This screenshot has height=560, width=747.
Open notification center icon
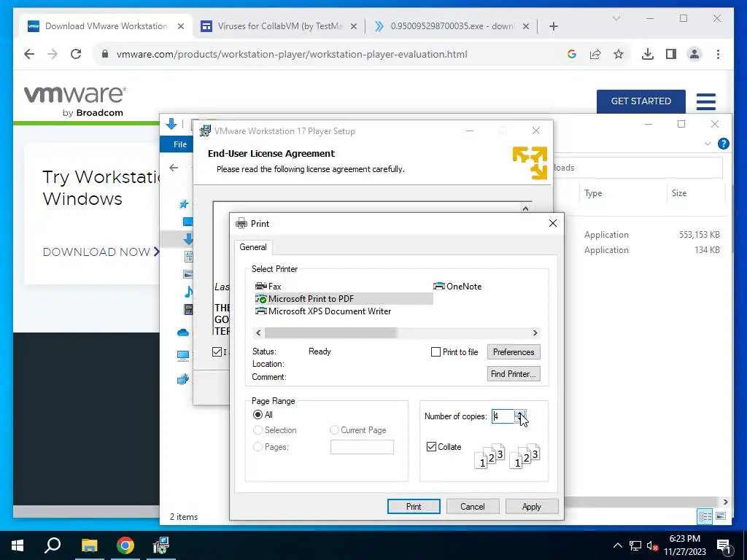pyautogui.click(x=724, y=546)
